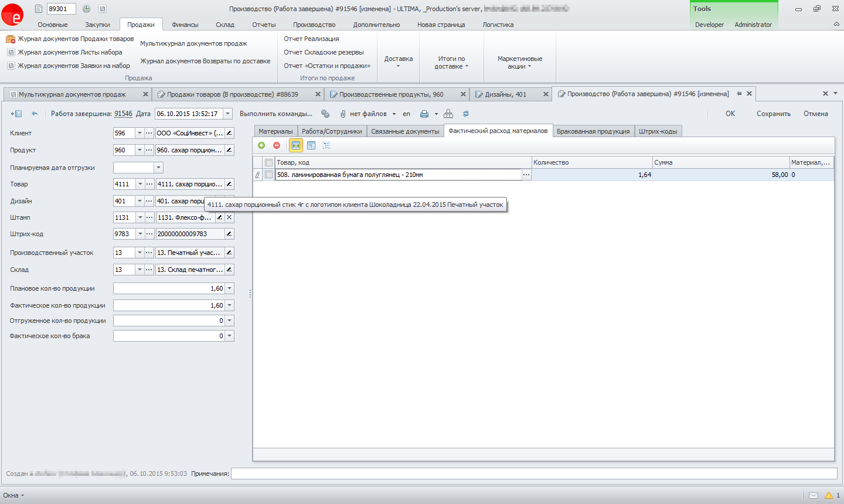The height and width of the screenshot is (504, 844).
Task: Click the refresh arrows icon
Action: 466,114
